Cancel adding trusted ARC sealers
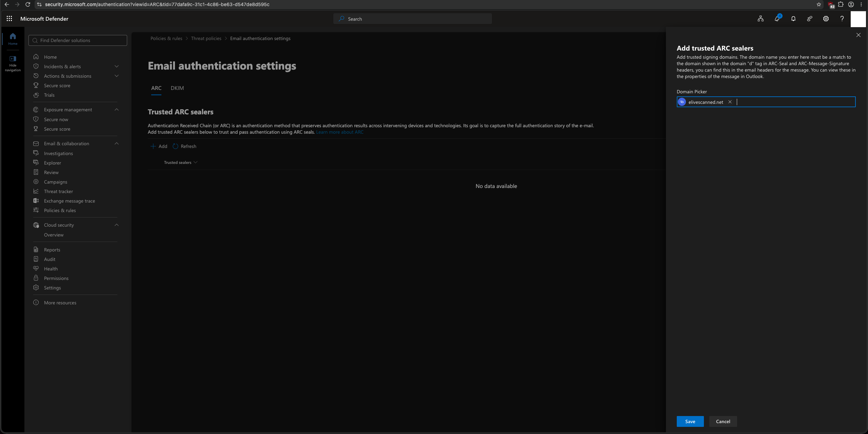 click(x=723, y=421)
